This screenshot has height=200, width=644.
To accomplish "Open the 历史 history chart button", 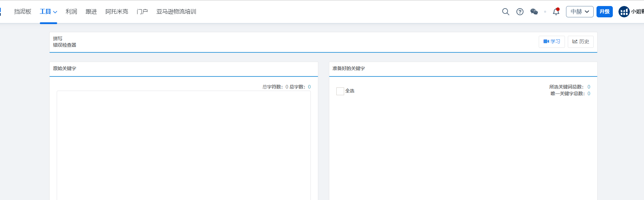I will (580, 42).
